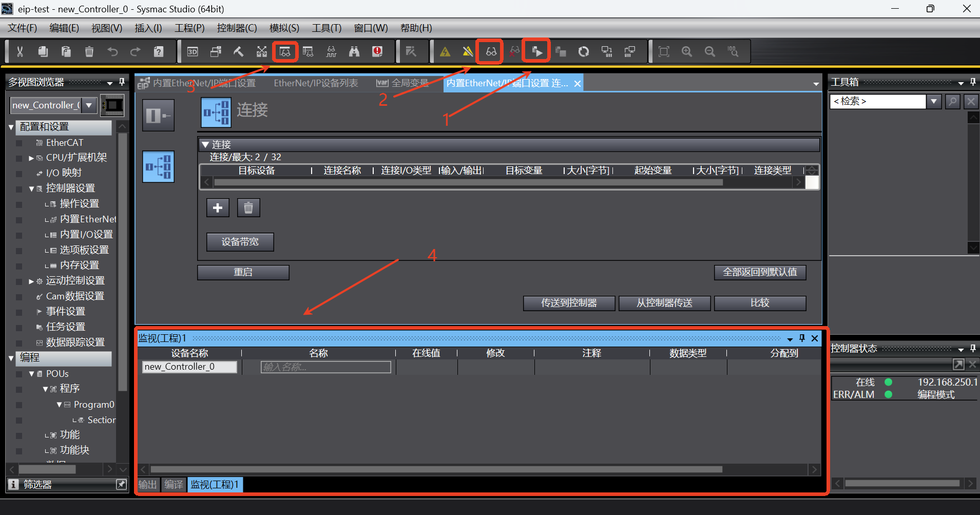Pin the controller status panel 控制器状态
This screenshot has height=515, width=980.
[973, 349]
